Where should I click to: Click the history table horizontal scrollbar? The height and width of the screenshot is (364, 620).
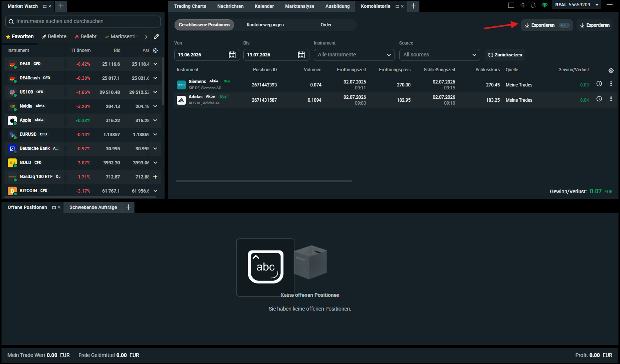(264, 181)
